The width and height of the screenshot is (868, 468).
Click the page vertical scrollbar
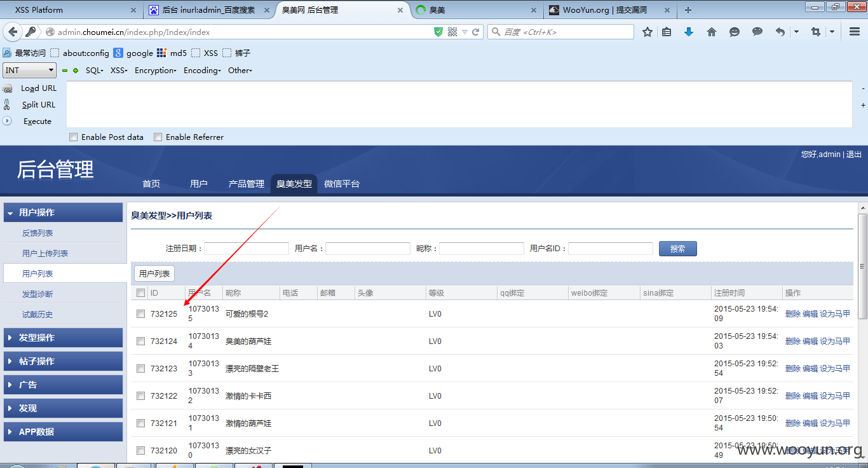862,267
